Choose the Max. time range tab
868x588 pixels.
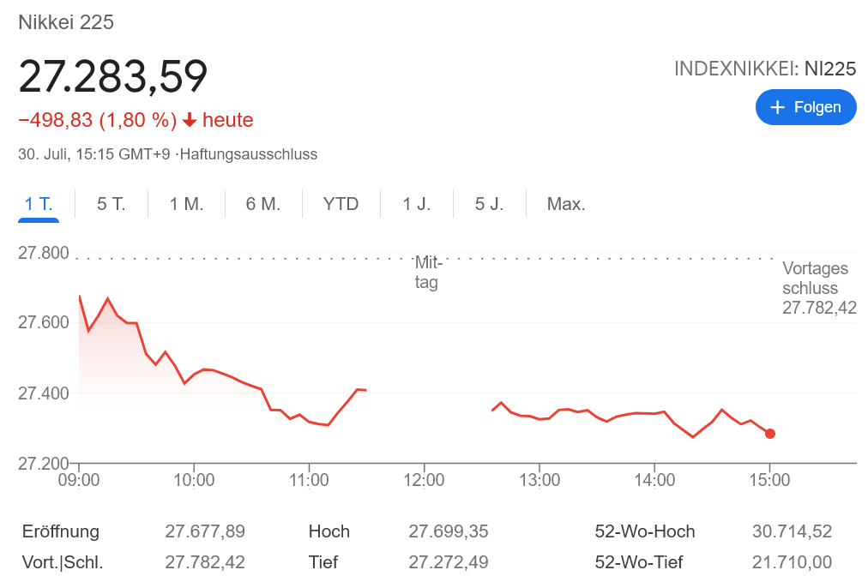coord(566,204)
